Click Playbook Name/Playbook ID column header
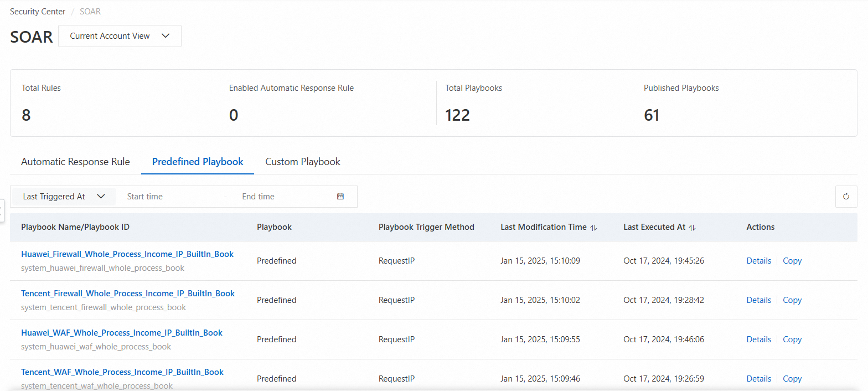Screen dimensions: 868x391 75,227
